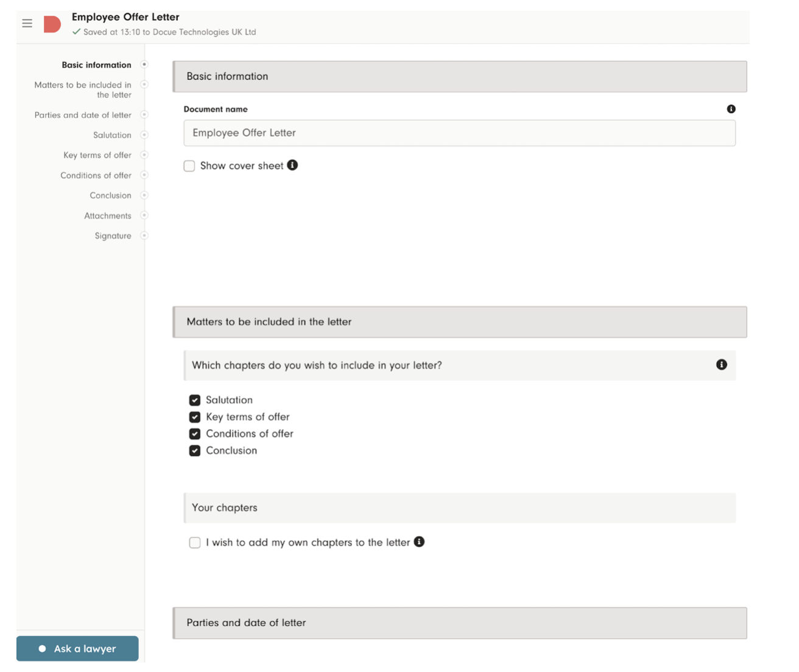Enable the Show cover sheet checkbox

(x=189, y=166)
